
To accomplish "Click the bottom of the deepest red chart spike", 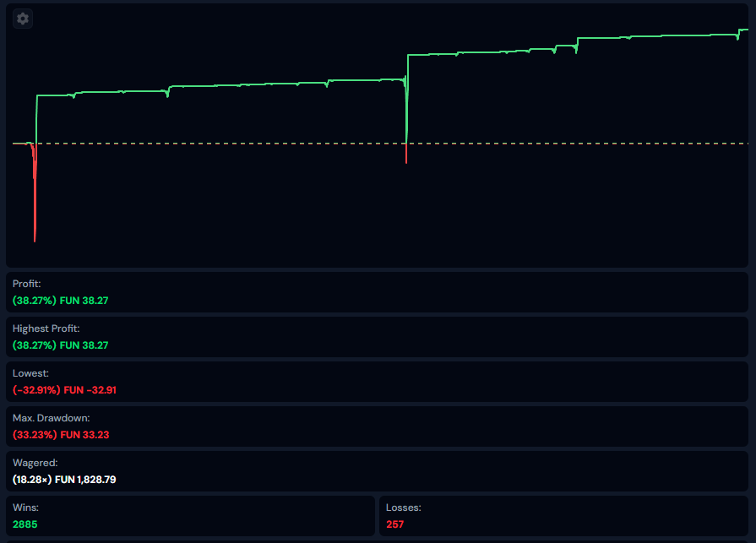I will 35,239.
